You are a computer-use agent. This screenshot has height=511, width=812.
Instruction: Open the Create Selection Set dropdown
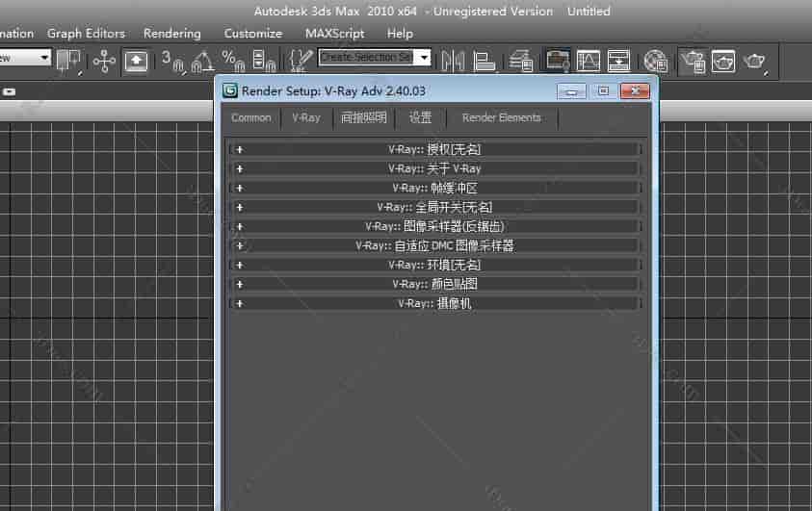pyautogui.click(x=423, y=58)
